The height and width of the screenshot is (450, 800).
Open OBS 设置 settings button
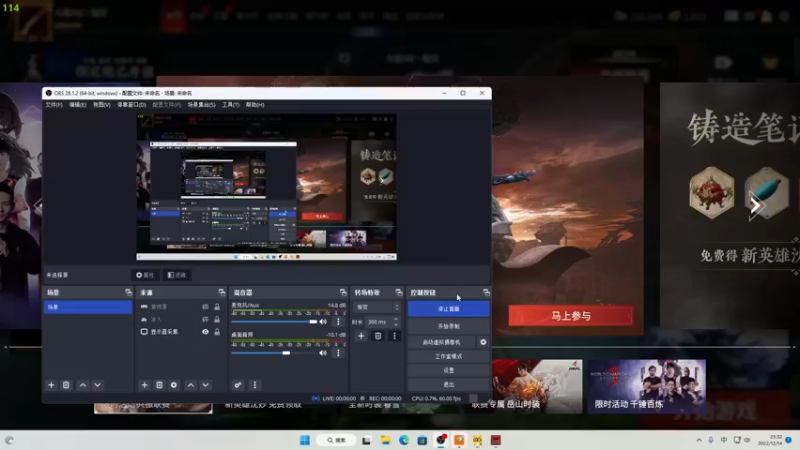point(448,370)
